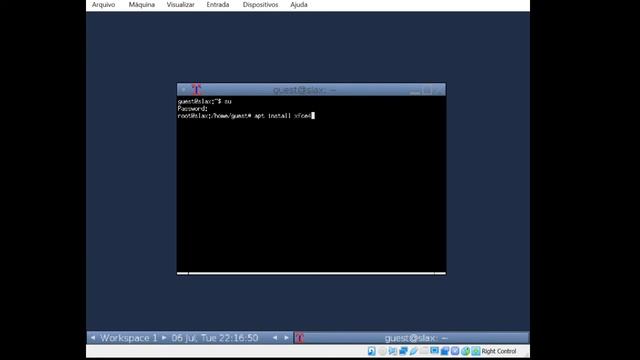This screenshot has width=640, height=360.
Task: Open the Dispositivos menu
Action: 260,5
